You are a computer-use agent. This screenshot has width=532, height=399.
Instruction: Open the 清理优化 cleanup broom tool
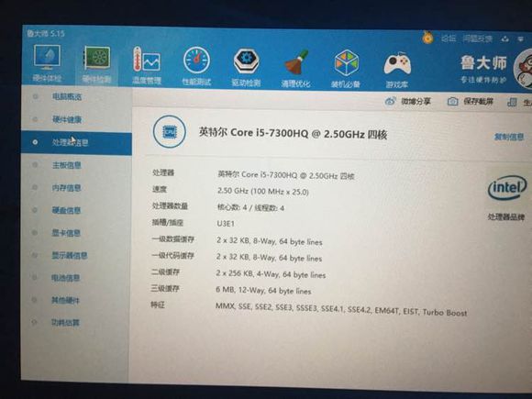pyautogui.click(x=295, y=68)
